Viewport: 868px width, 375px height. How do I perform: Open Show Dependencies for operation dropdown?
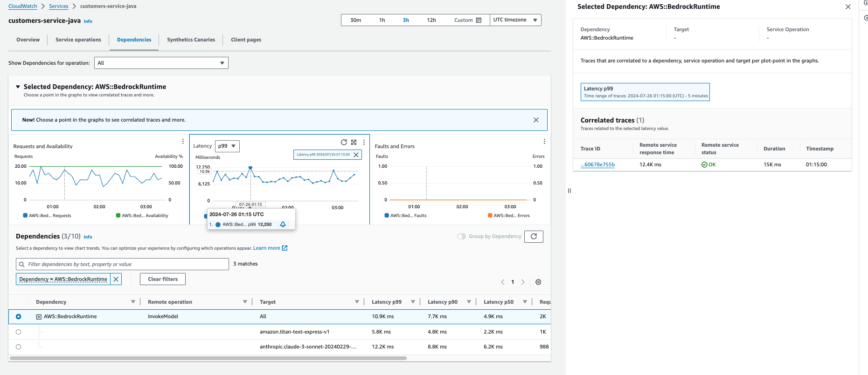click(161, 63)
